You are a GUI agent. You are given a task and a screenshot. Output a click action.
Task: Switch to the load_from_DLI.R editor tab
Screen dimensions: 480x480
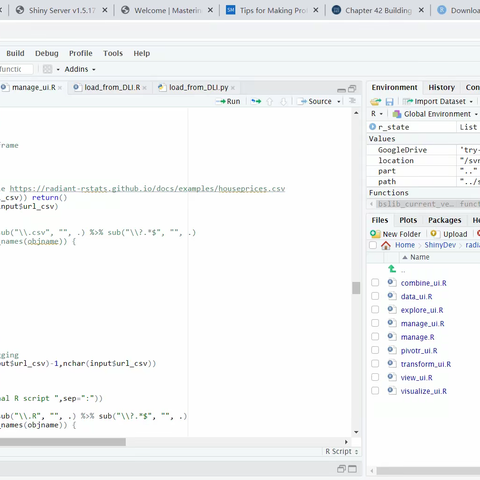(x=112, y=87)
